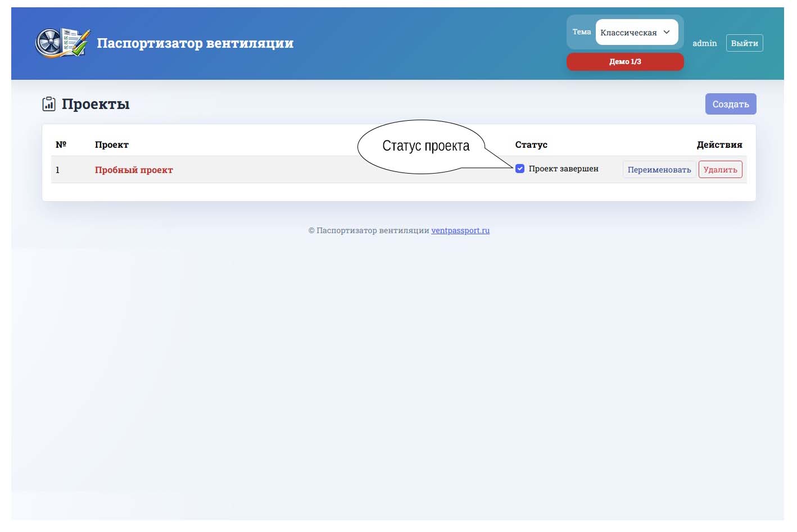
Task: Expand theme selector via chevron arrow
Action: click(667, 32)
